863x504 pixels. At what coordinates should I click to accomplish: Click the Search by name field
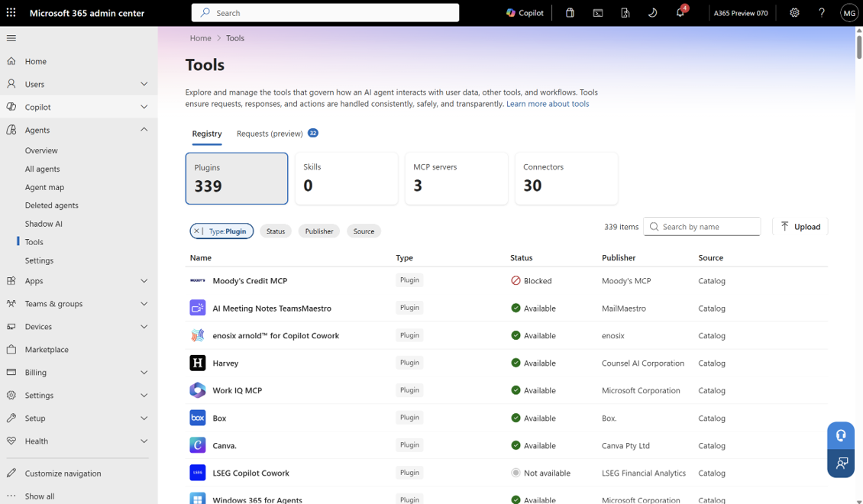click(x=702, y=227)
